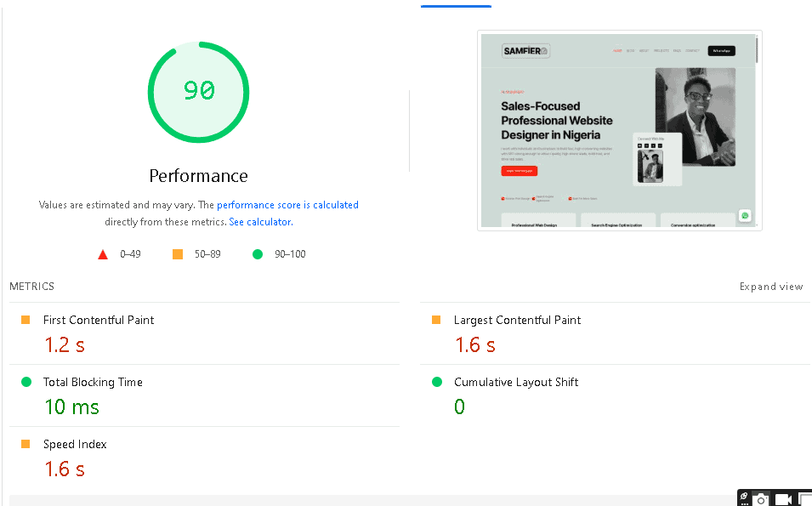Viewport: 812px width, 506px height.
Task: Select the active tab with the blue underline
Action: [x=456, y=3]
